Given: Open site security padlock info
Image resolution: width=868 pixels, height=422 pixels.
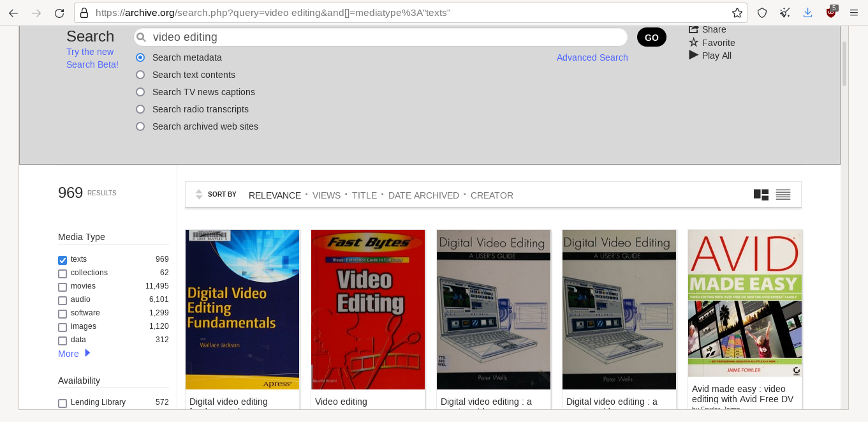Looking at the screenshot, I should click(84, 13).
